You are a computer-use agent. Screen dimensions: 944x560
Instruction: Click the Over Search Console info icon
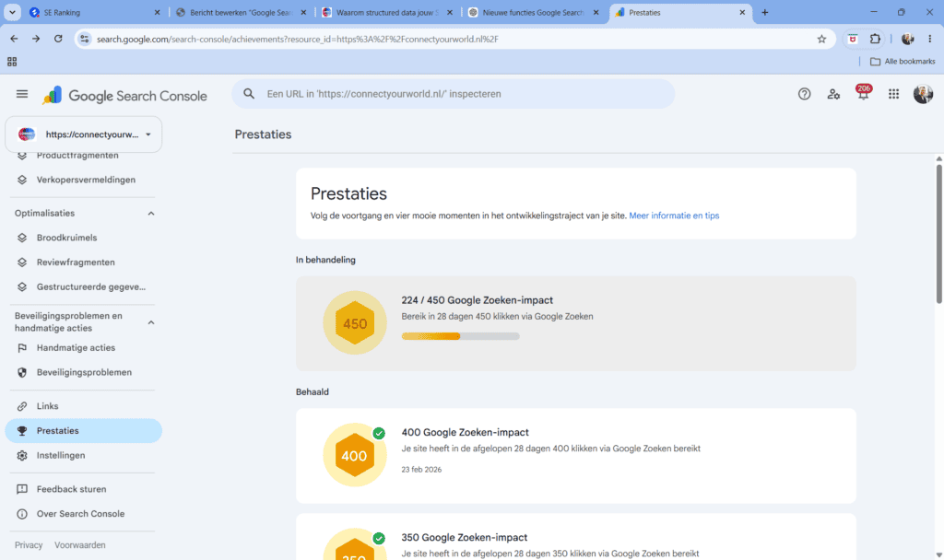tap(22, 514)
